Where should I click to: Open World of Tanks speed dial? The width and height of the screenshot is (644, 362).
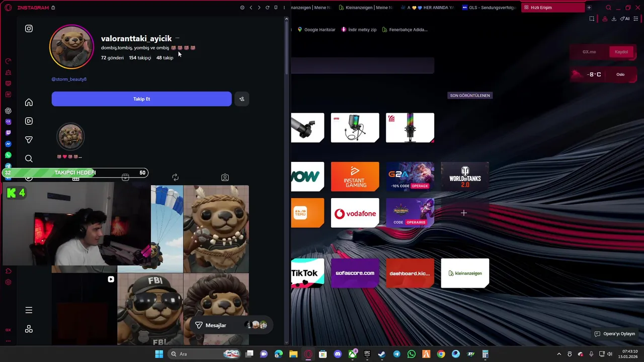click(x=465, y=176)
